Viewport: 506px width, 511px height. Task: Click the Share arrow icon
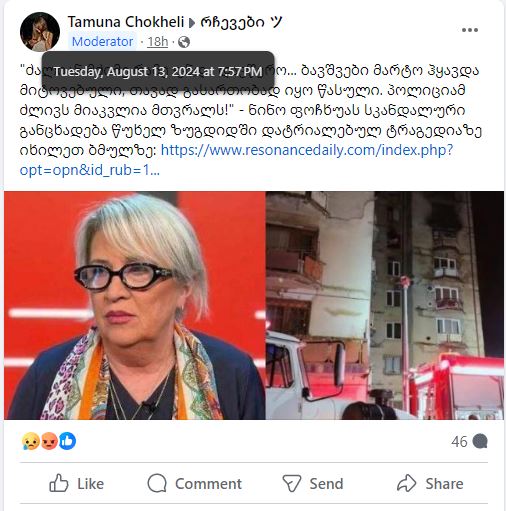click(407, 483)
